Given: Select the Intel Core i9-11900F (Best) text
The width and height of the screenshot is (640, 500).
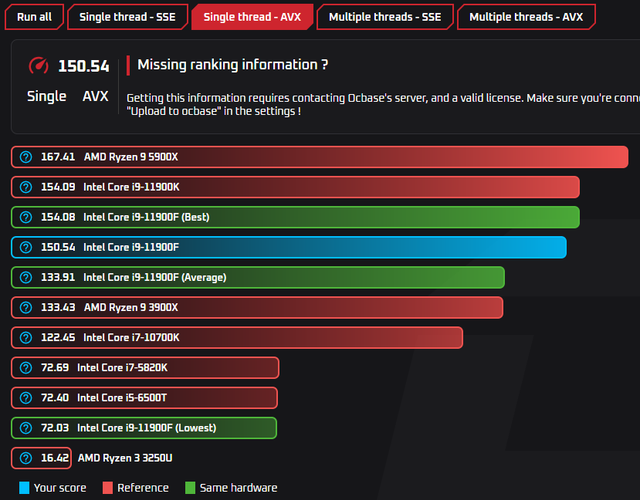Looking at the screenshot, I should [x=147, y=217].
